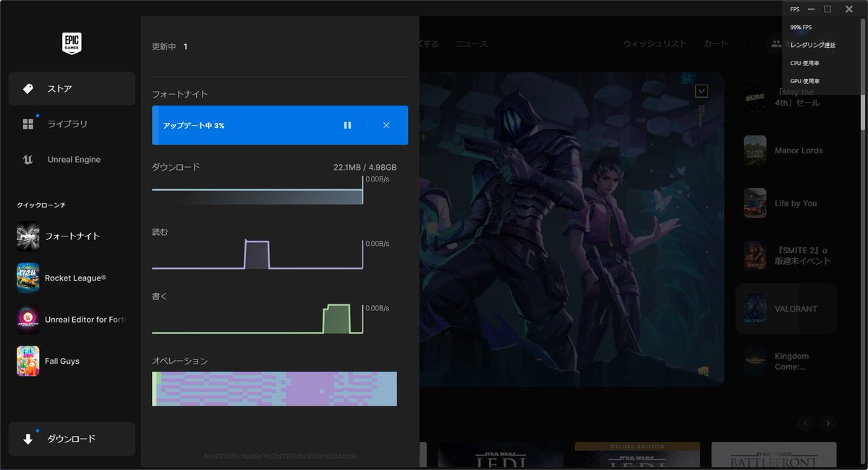Click the 読む read-speed graph
Screen dimensions: 868x470
coord(258,255)
